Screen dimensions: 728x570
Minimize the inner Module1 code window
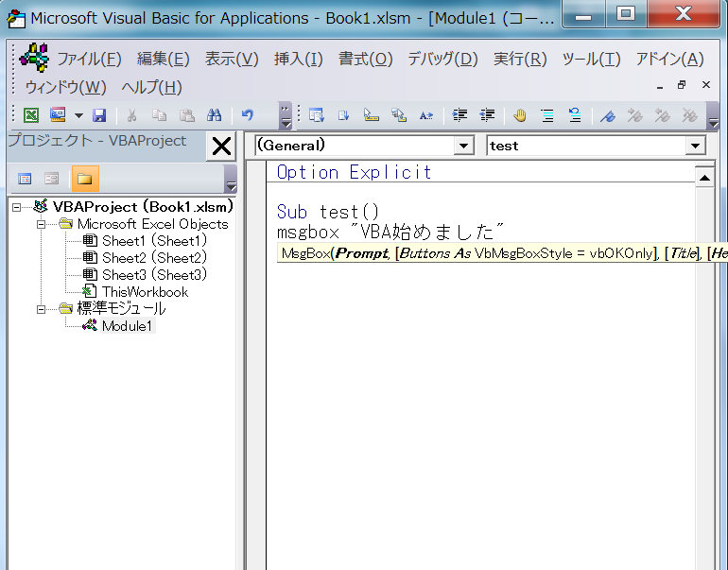(660, 86)
